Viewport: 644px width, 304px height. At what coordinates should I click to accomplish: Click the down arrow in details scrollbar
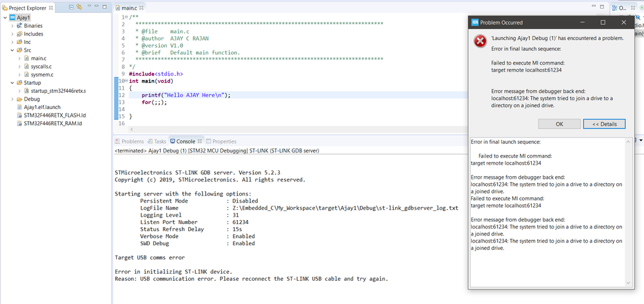[x=628, y=283]
